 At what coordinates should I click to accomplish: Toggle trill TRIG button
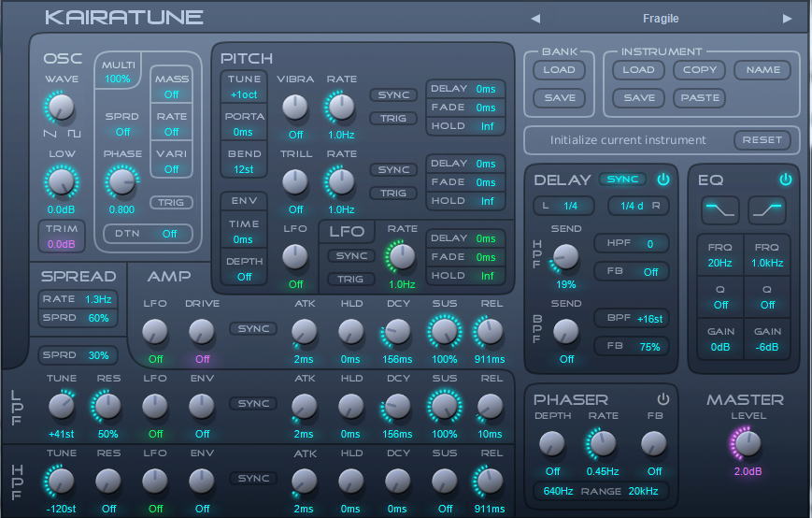[393, 194]
